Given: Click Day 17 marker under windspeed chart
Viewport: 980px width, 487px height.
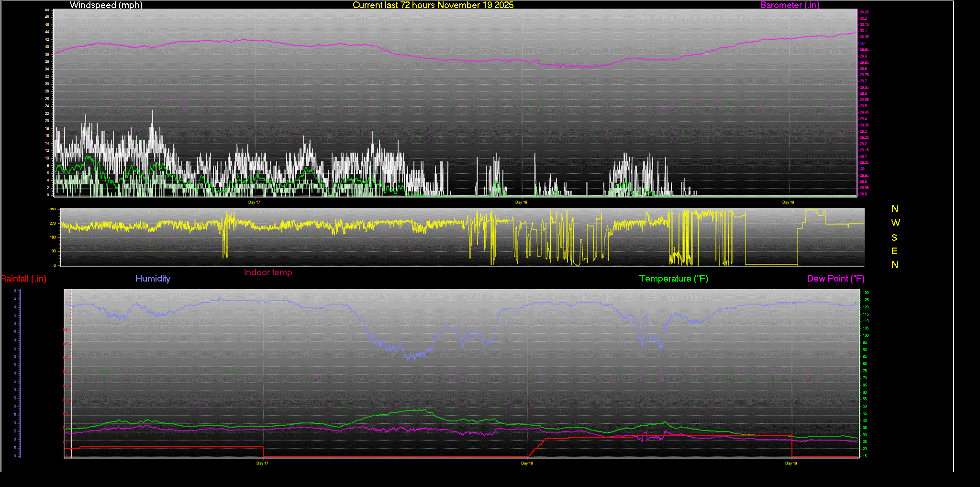Looking at the screenshot, I should tap(254, 202).
